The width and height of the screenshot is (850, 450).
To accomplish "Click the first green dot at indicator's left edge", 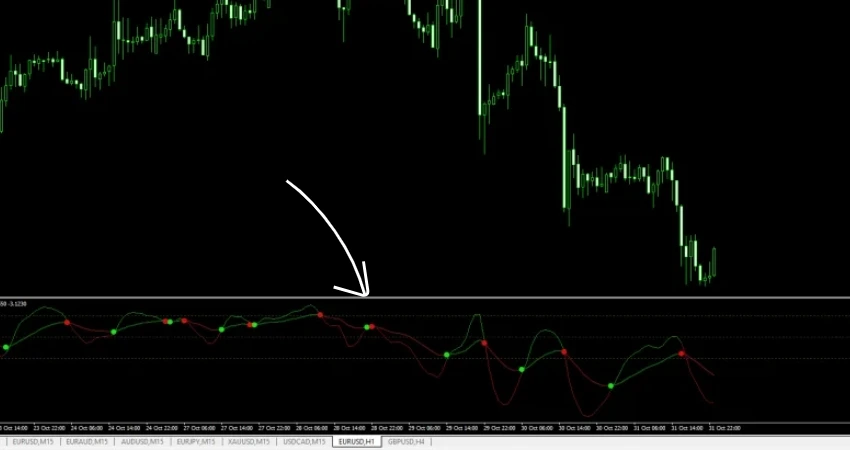I will 6,348.
